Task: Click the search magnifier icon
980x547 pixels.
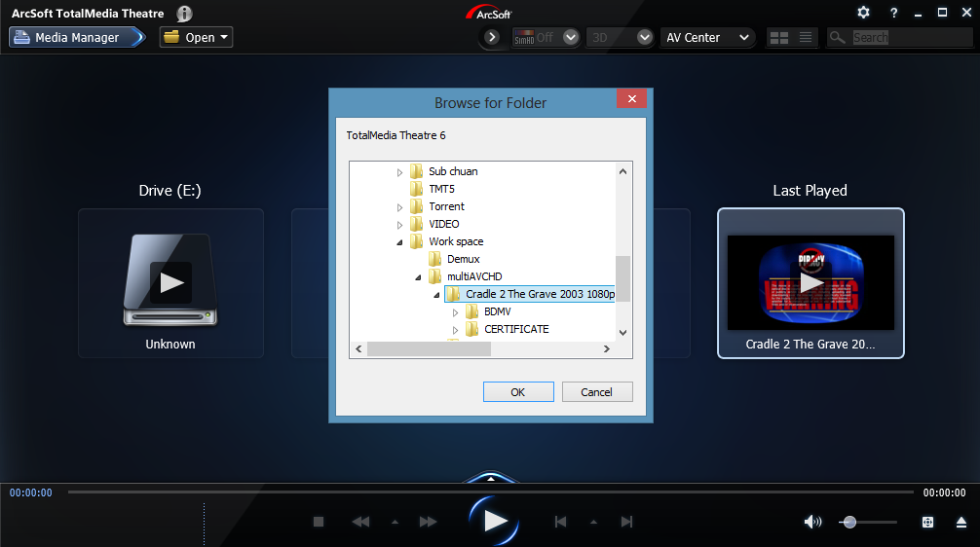Action: pyautogui.click(x=837, y=37)
